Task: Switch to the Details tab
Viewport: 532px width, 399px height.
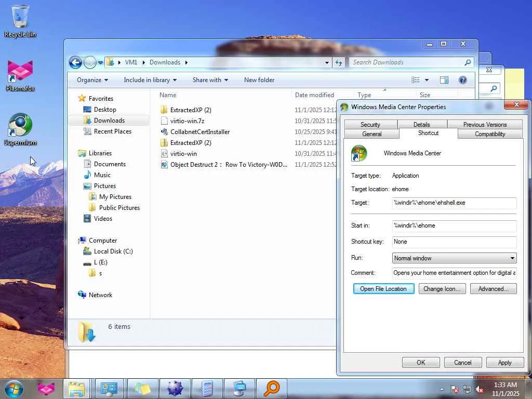Action: [x=422, y=125]
